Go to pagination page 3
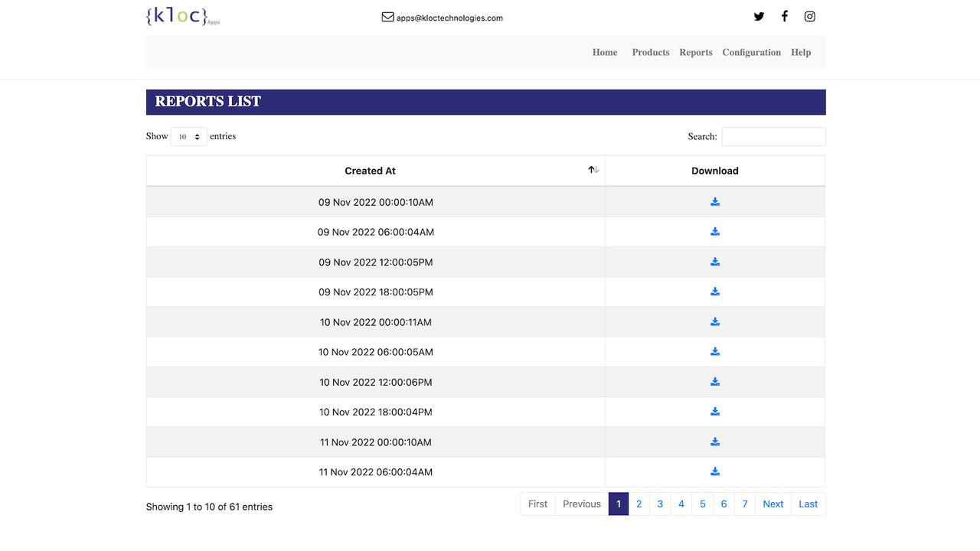980x551 pixels. [x=660, y=504]
